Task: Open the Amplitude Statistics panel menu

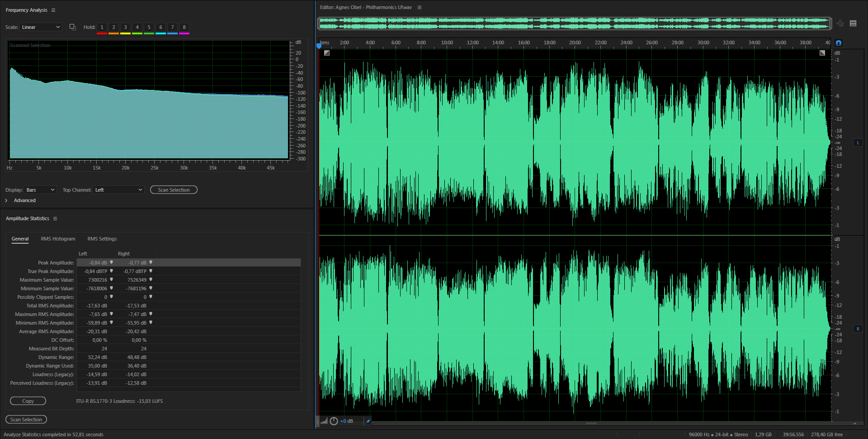Action: 55,218
